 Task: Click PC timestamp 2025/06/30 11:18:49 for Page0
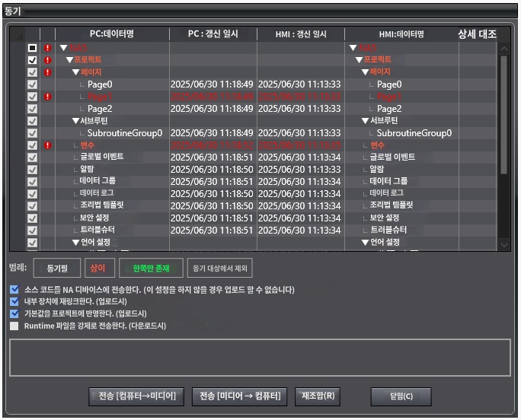[x=212, y=84]
